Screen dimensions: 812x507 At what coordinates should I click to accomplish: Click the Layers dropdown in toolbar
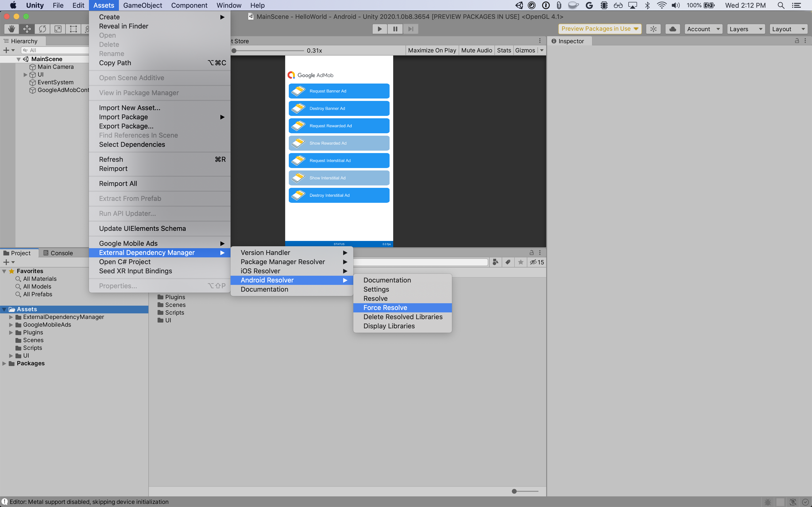pos(745,29)
